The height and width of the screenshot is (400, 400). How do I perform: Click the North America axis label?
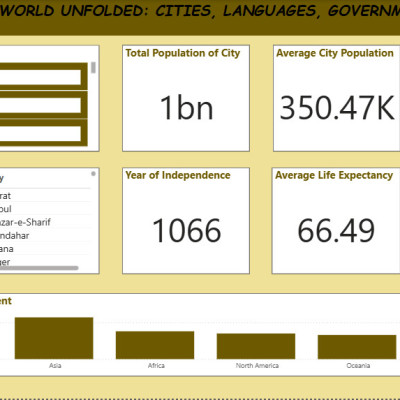(257, 366)
